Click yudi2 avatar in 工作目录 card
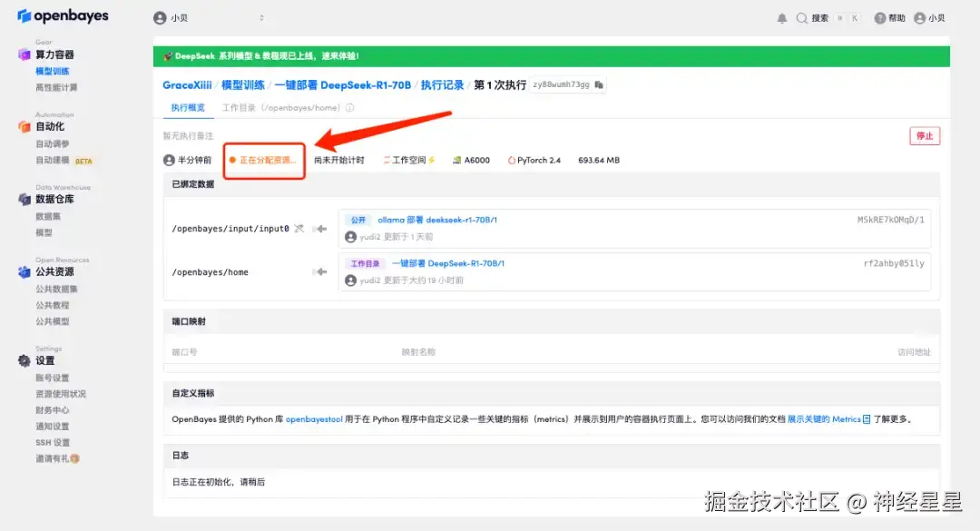The image size is (980, 531). point(350,280)
